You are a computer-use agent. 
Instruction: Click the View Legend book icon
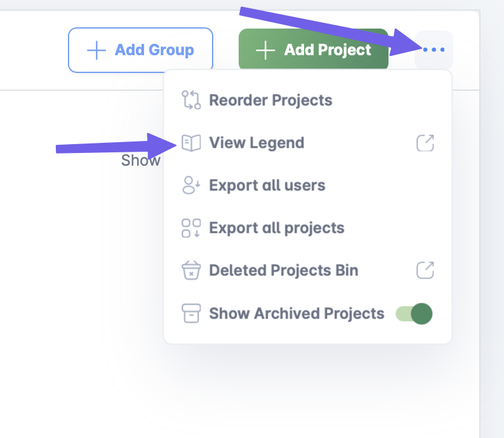point(191,143)
